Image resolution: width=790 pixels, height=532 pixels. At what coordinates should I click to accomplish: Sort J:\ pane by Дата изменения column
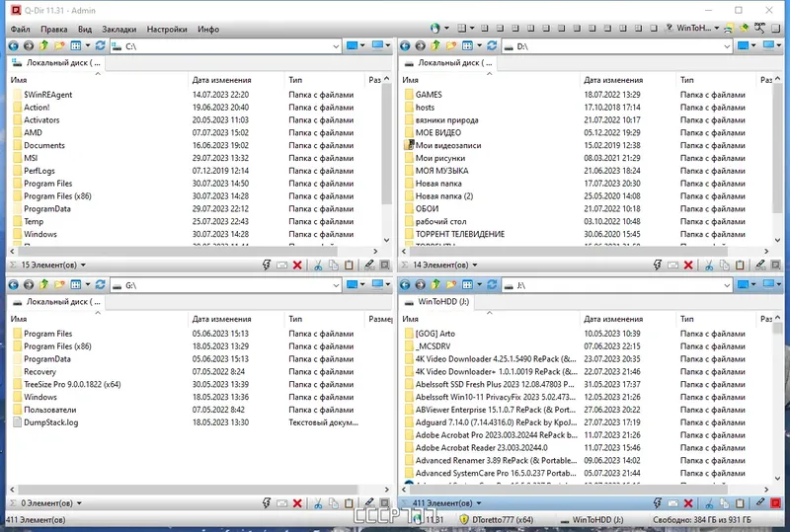click(x=627, y=319)
